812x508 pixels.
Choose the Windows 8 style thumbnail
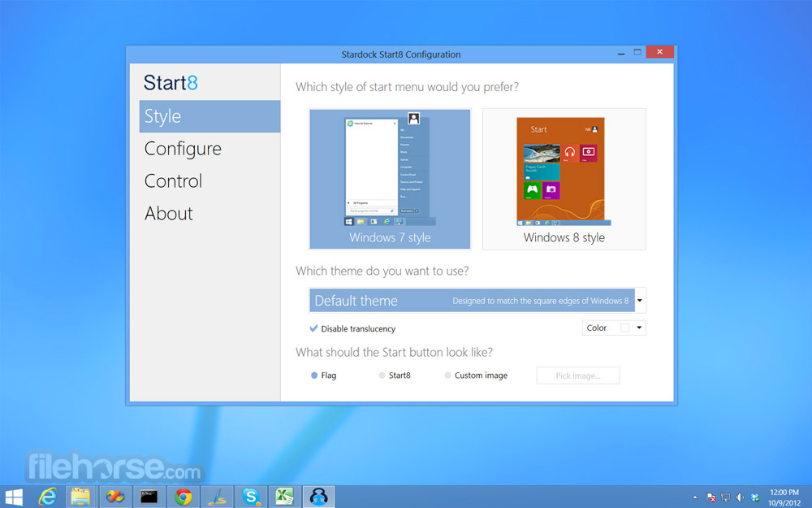[x=564, y=180]
